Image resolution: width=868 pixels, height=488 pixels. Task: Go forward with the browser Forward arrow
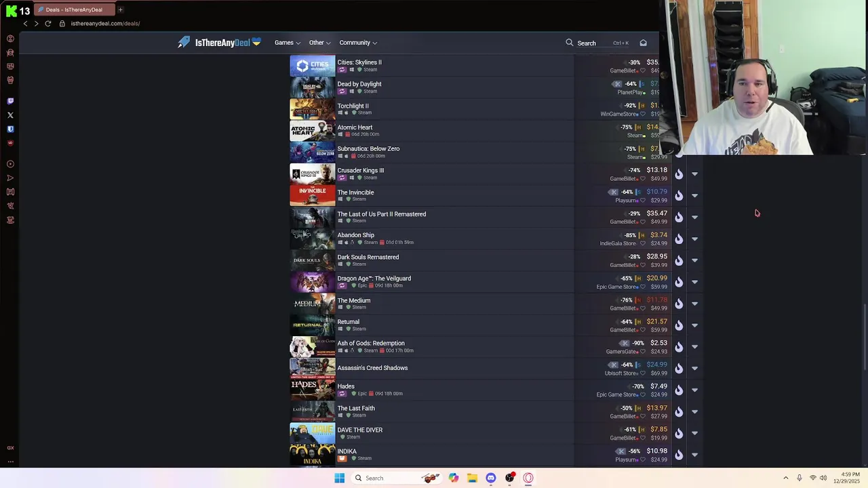36,23
